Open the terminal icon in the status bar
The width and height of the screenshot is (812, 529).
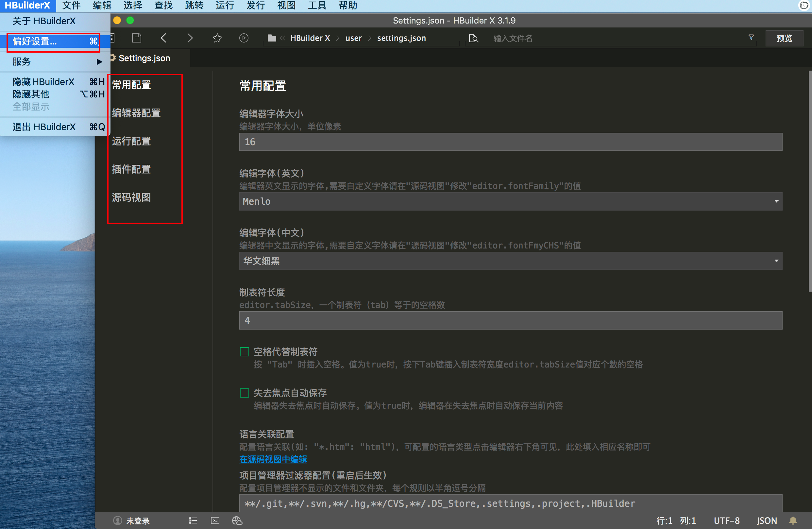point(215,520)
